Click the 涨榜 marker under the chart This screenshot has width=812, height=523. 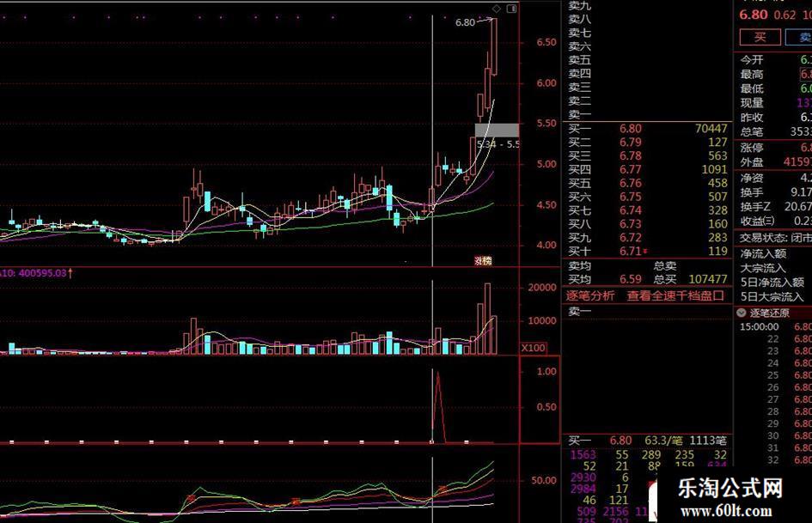(x=483, y=261)
